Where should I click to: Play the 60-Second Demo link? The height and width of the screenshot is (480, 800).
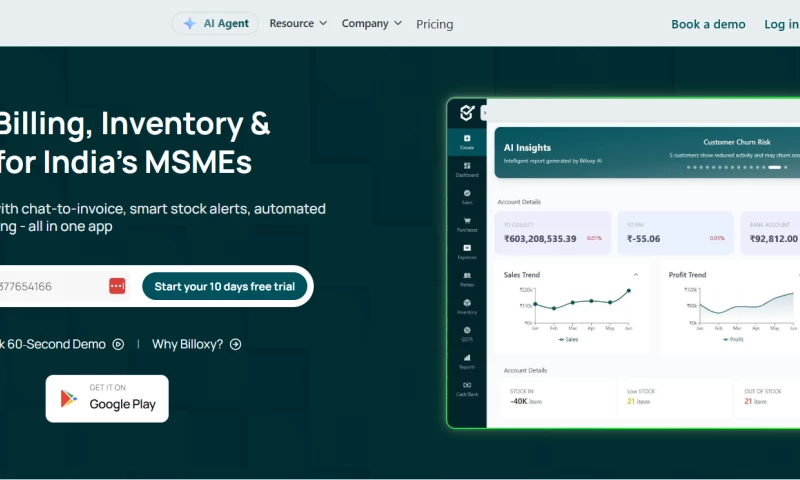(61, 344)
